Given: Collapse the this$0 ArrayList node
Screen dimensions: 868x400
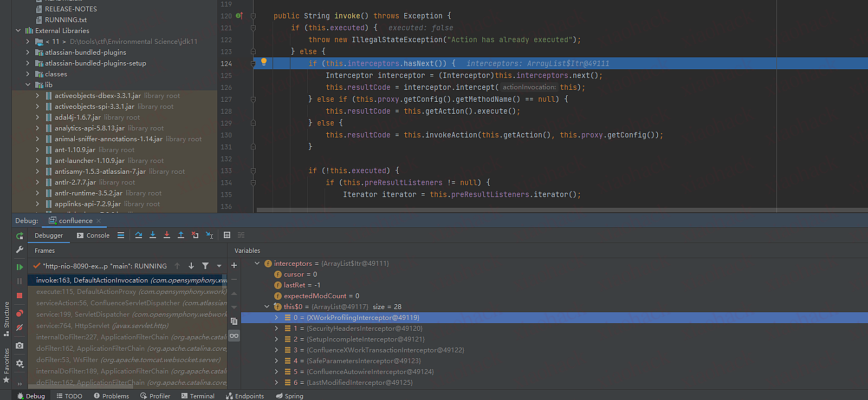Looking at the screenshot, I should click(x=267, y=307).
